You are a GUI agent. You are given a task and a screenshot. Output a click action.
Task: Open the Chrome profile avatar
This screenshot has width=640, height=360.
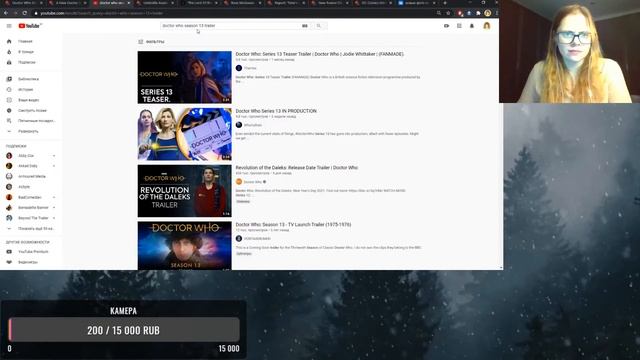coord(487,13)
